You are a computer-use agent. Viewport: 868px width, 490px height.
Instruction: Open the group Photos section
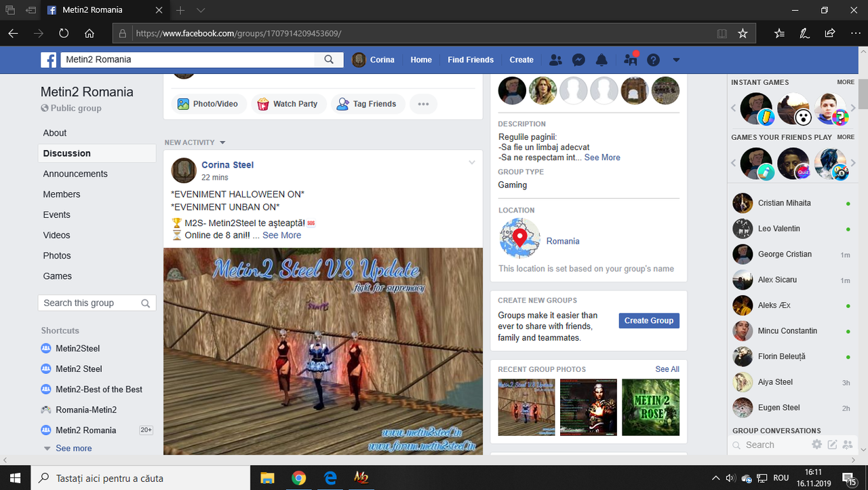[57, 256]
